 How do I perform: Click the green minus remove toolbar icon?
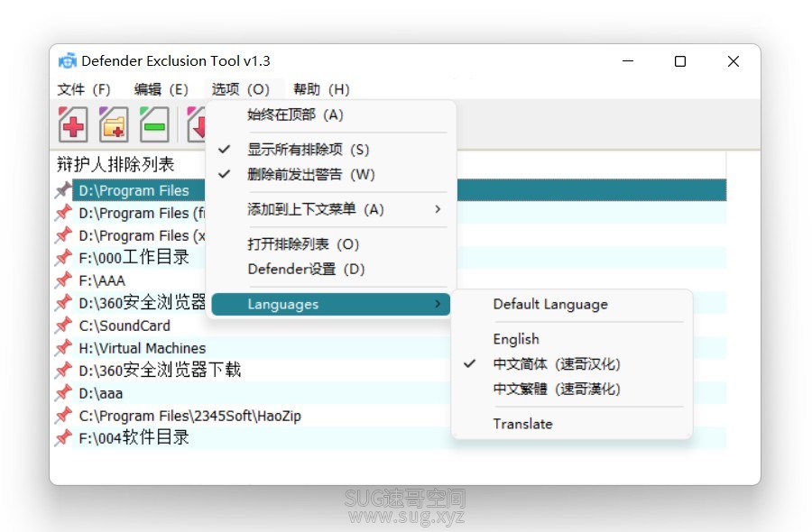[153, 124]
